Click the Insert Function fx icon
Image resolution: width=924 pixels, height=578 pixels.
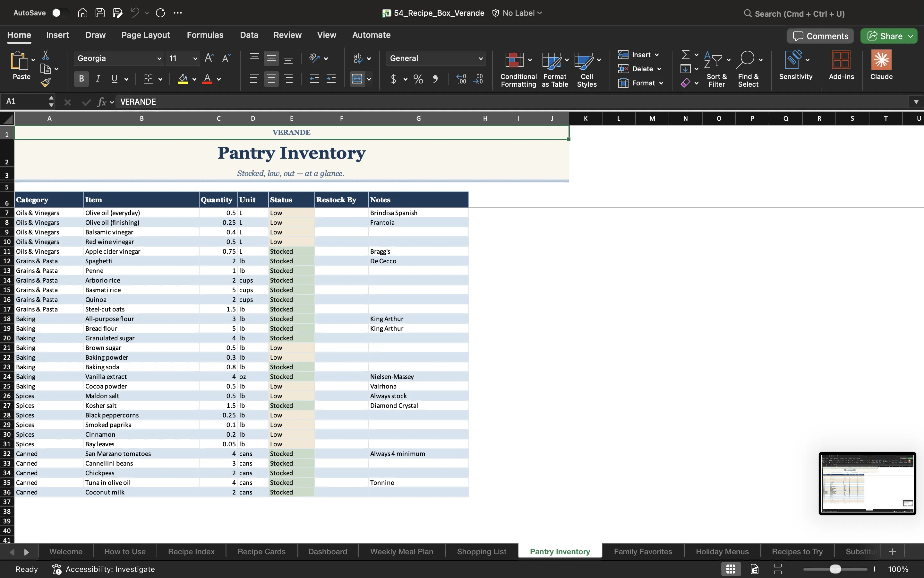[x=102, y=102]
